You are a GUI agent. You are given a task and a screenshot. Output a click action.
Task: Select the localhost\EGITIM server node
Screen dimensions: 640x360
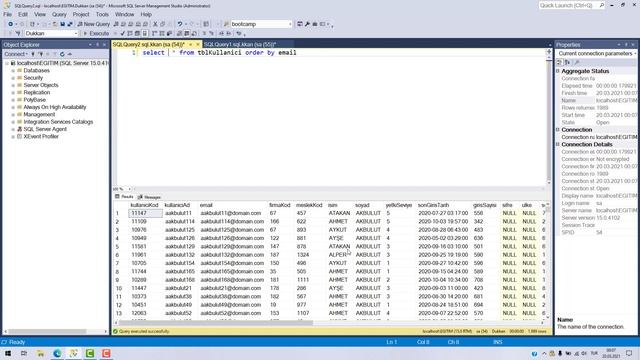click(x=62, y=63)
